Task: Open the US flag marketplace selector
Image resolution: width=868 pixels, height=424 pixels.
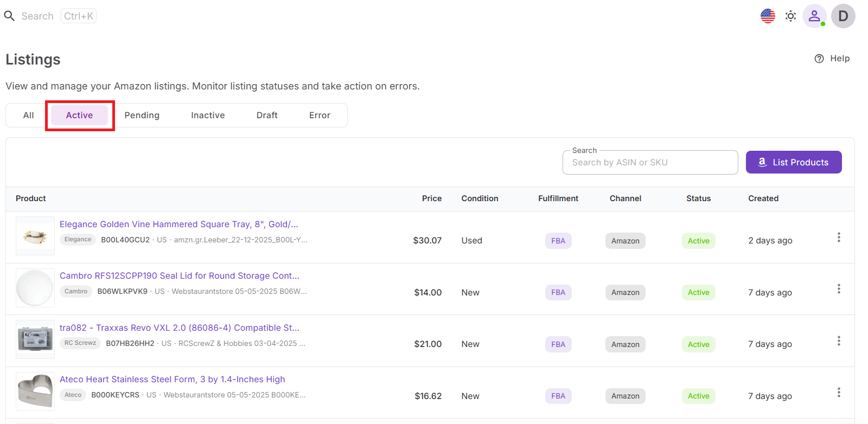Action: coord(768,16)
